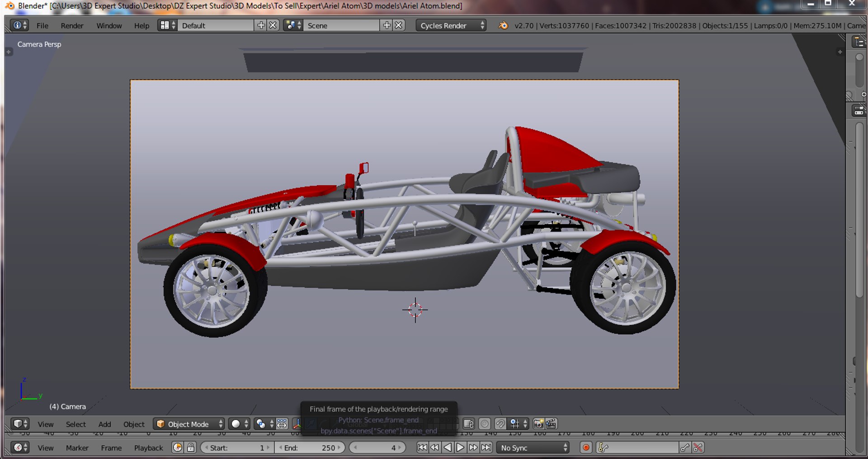Play animation in reverse
Viewport: 868px width, 459px height.
tap(448, 447)
